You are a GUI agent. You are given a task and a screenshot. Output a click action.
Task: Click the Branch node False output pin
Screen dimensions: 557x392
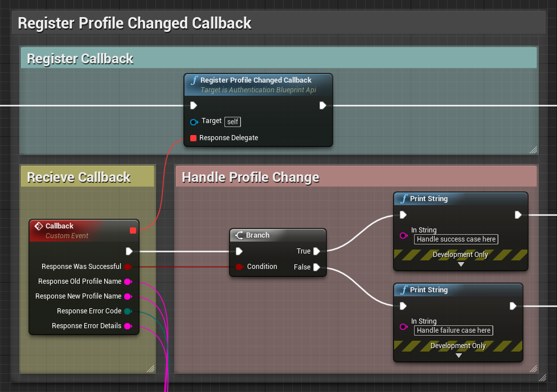(317, 267)
